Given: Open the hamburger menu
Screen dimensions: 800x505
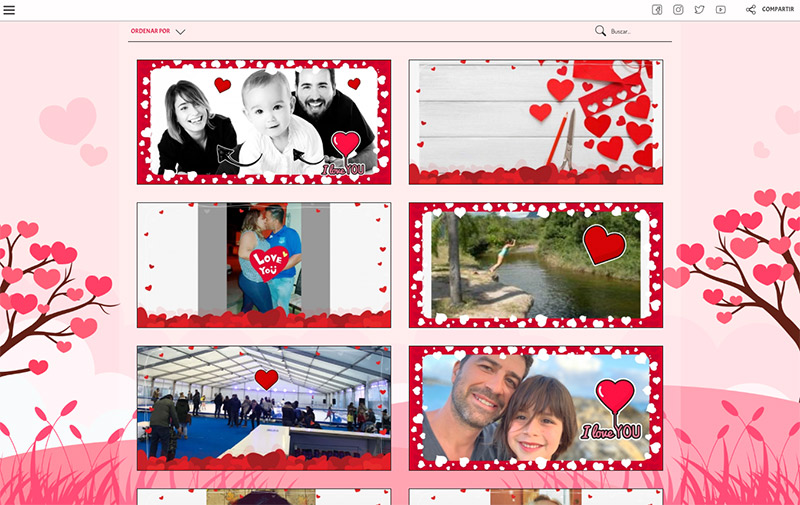Looking at the screenshot, I should (9, 10).
